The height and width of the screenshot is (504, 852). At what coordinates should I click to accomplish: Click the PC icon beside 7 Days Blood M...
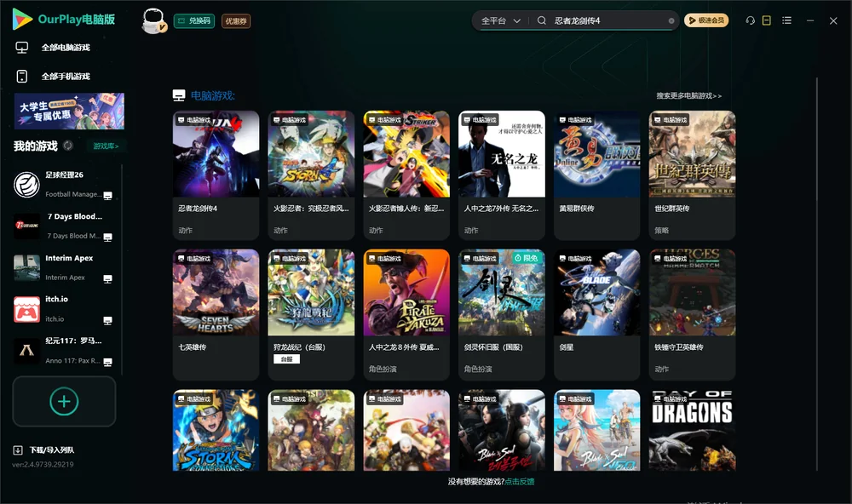click(107, 238)
